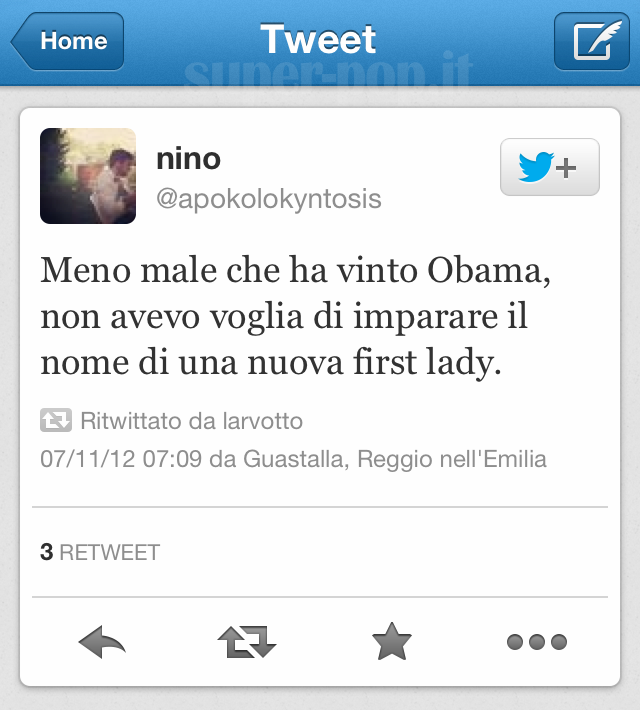
Task: Click small retweet indicator beside Ritwittato
Action: (x=56, y=420)
